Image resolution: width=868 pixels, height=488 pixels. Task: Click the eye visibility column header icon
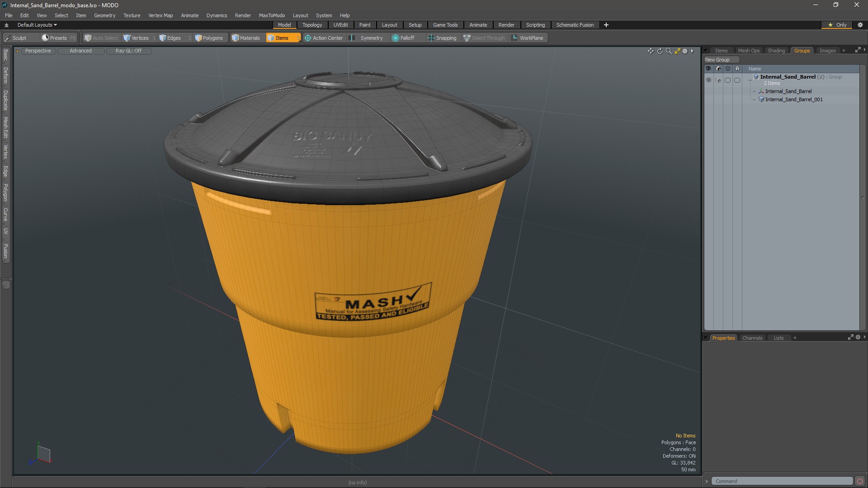[708, 69]
